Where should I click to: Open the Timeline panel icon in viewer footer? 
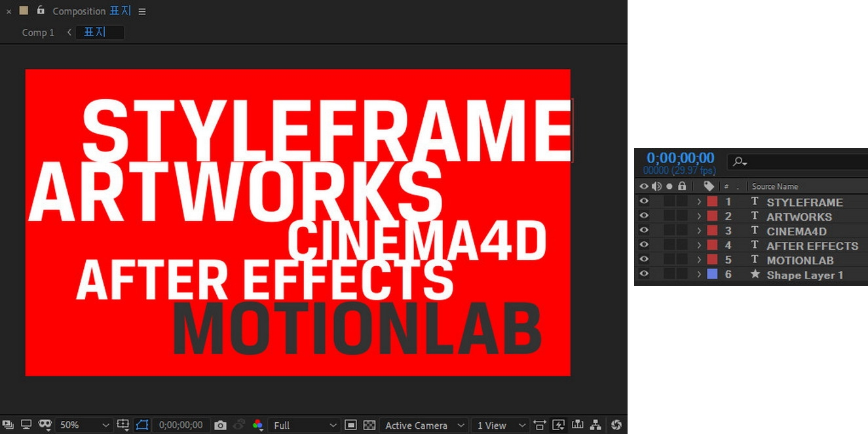click(577, 425)
